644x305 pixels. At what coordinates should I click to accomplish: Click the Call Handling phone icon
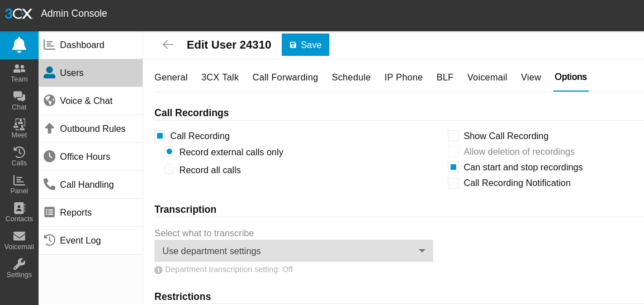click(x=49, y=184)
